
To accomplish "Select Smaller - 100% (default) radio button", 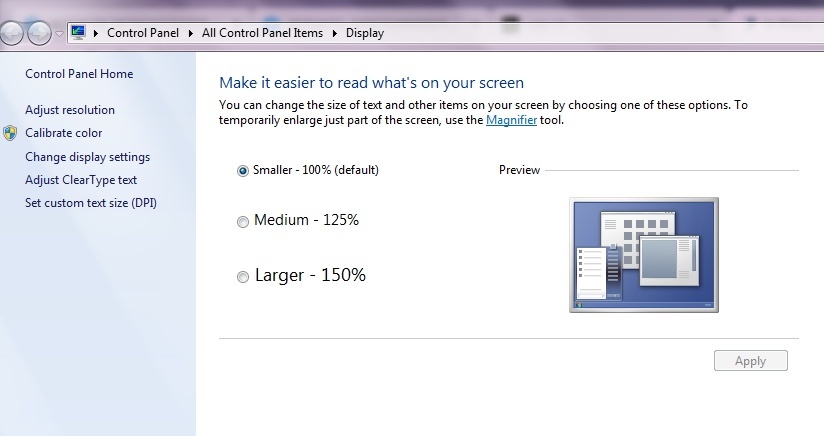I will (243, 171).
